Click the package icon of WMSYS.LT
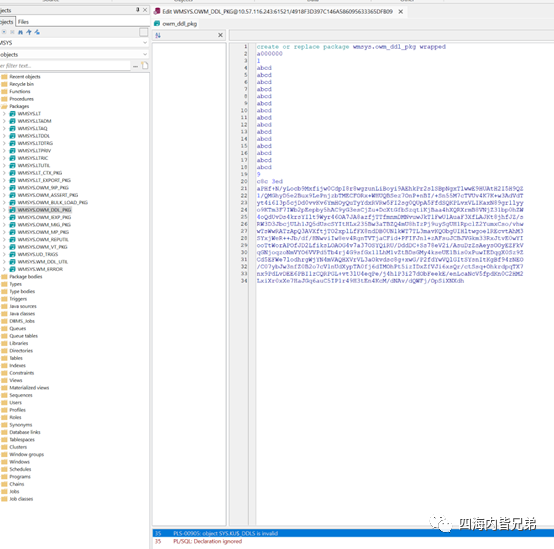The height and width of the screenshot is (549, 554). (12, 114)
